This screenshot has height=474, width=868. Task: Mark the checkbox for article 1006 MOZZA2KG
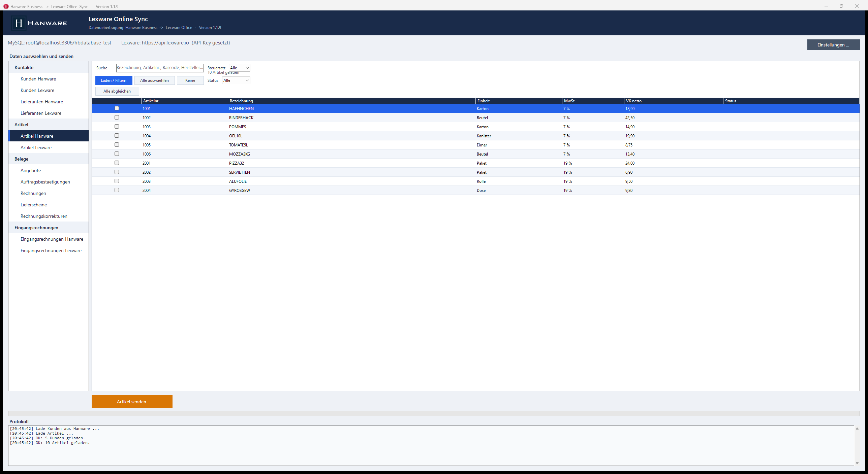117,154
